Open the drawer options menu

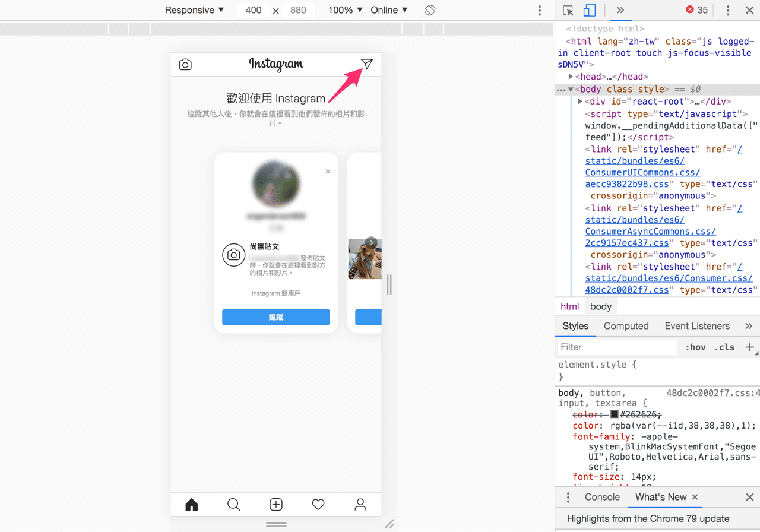click(x=568, y=498)
